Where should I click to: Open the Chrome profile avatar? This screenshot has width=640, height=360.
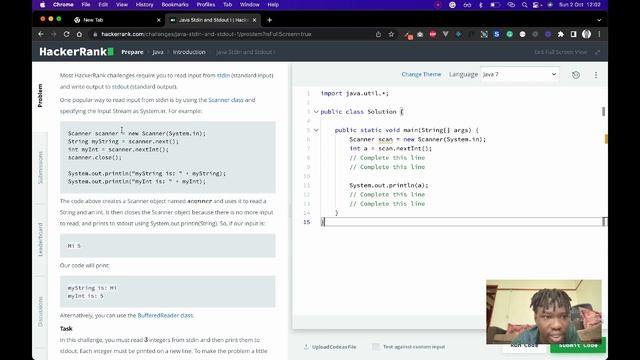tap(587, 34)
